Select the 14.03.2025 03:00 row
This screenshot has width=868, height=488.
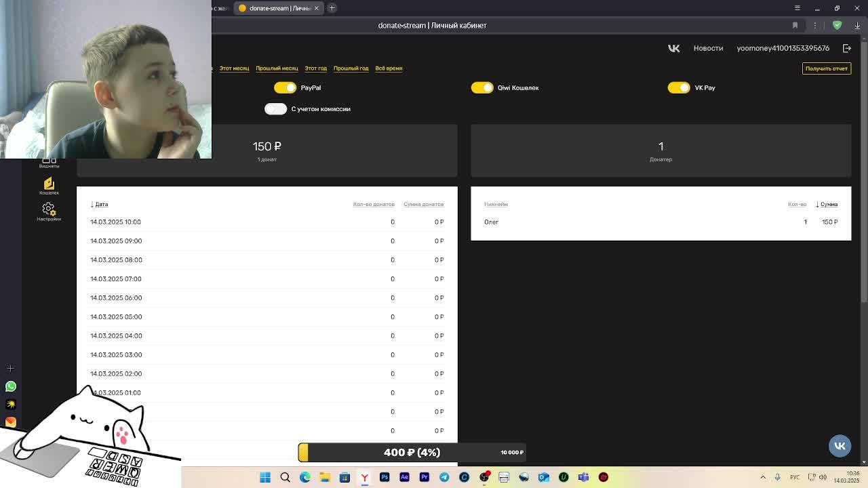tap(267, 354)
